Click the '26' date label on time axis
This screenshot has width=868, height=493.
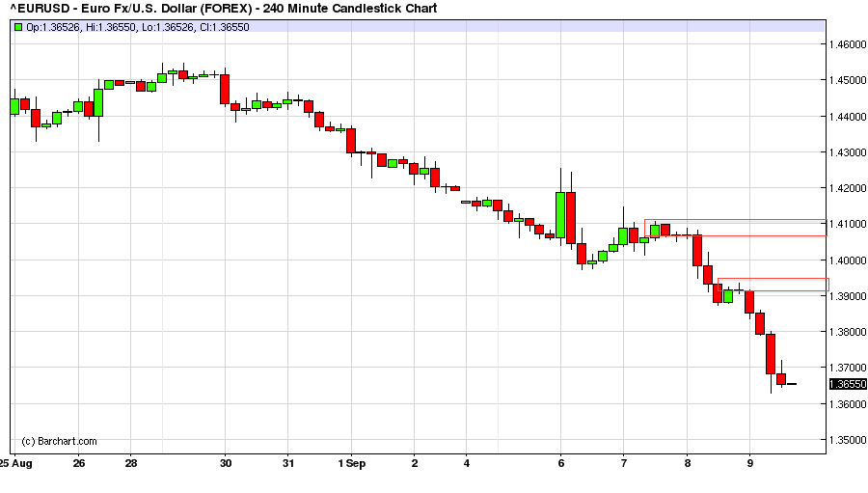(79, 464)
